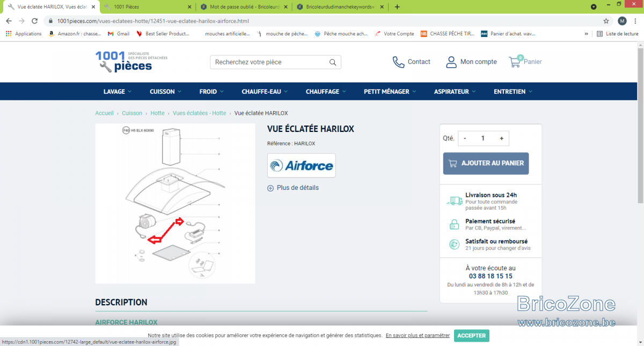Click the AIRFORCE HARILOX description heading
The width and height of the screenshot is (644, 346).
tap(126, 322)
